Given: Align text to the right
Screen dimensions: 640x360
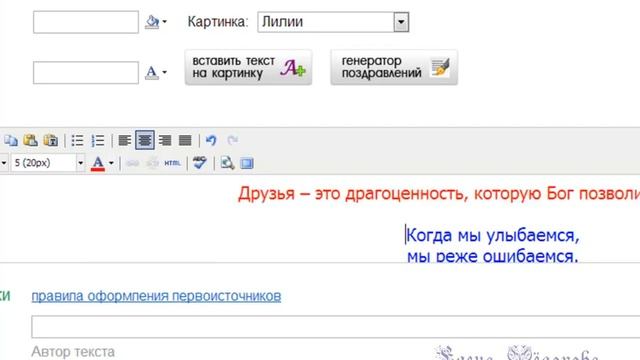Looking at the screenshot, I should point(165,140).
